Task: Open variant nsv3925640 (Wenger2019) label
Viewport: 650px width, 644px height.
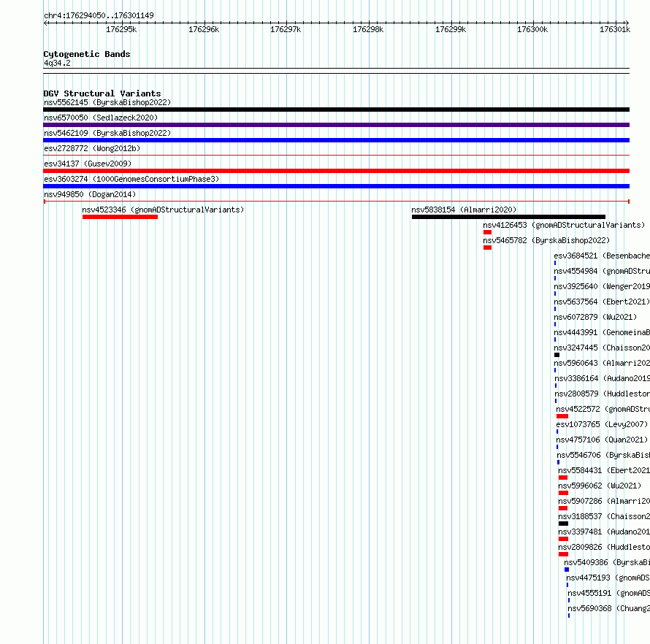Action: [x=602, y=286]
